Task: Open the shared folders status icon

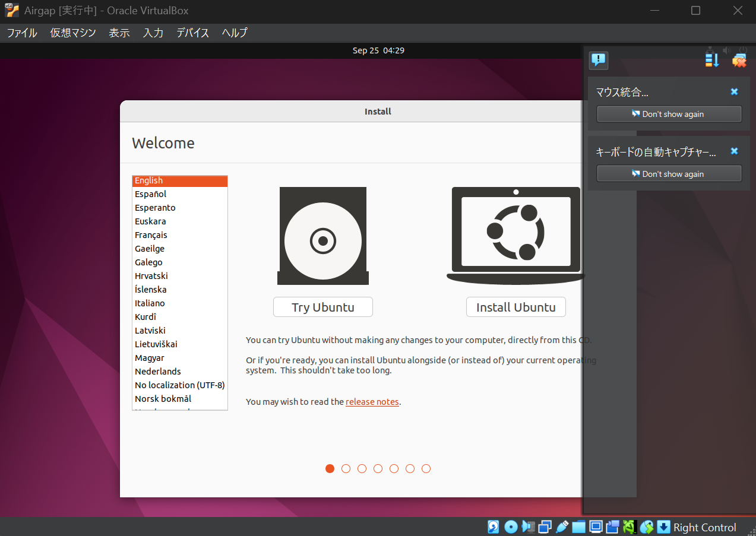Action: (579, 527)
